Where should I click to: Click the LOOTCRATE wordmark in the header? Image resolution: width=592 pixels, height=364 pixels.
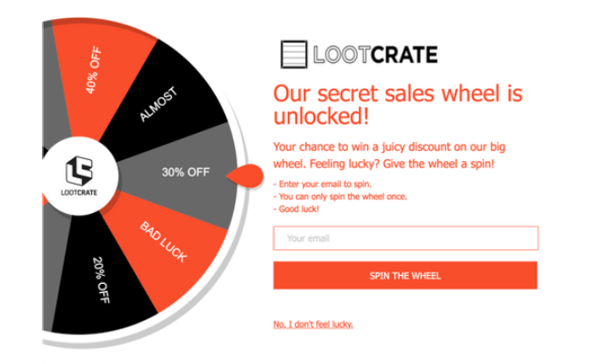[375, 55]
